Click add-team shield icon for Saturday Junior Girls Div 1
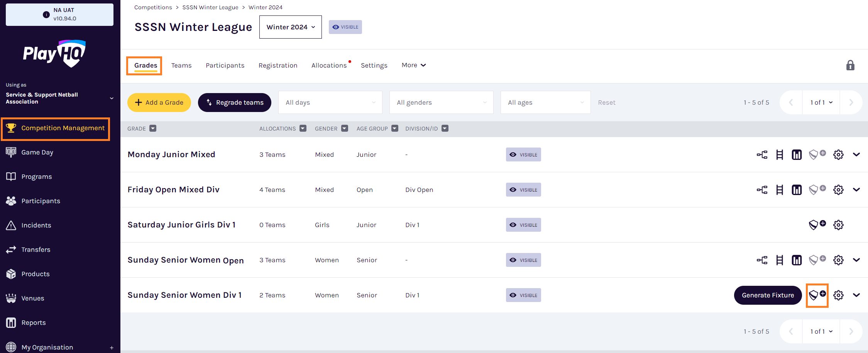 (817, 225)
